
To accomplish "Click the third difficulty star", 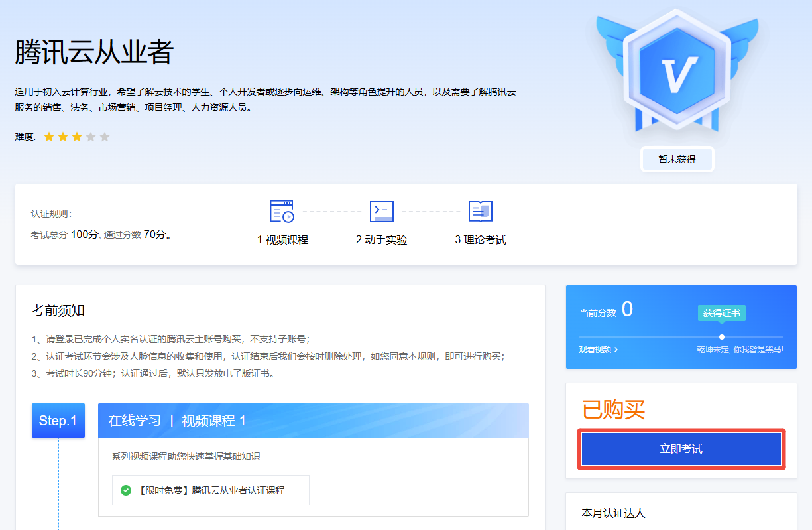I will tap(77, 137).
